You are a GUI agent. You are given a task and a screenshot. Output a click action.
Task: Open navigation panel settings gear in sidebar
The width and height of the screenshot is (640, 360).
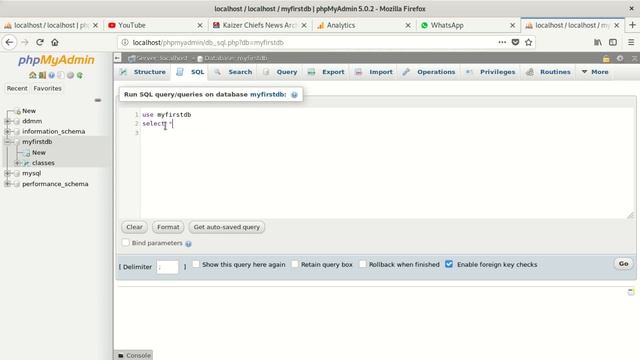click(70, 75)
